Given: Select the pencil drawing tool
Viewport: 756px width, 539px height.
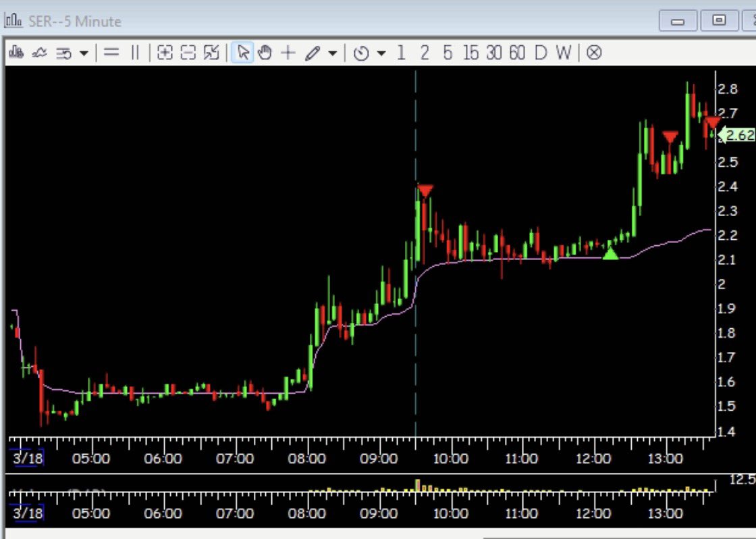Looking at the screenshot, I should pyautogui.click(x=313, y=53).
